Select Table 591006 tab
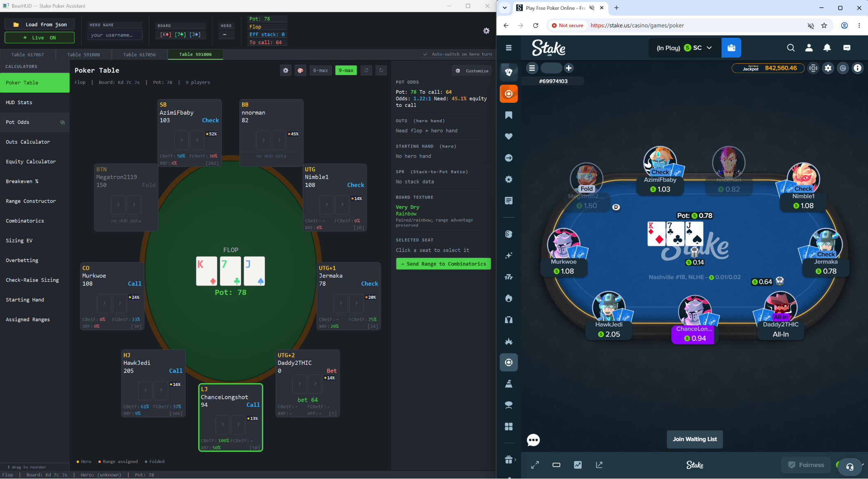This screenshot has width=868, height=479. coord(195,54)
